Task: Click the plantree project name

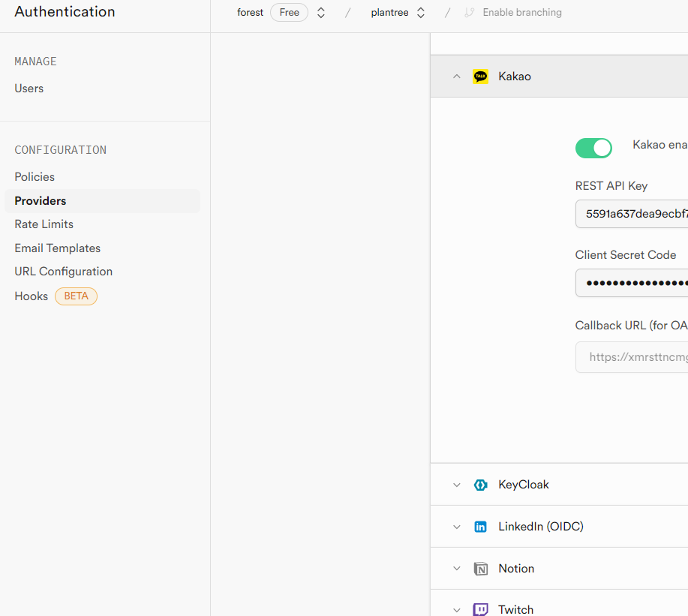Action: click(x=389, y=12)
